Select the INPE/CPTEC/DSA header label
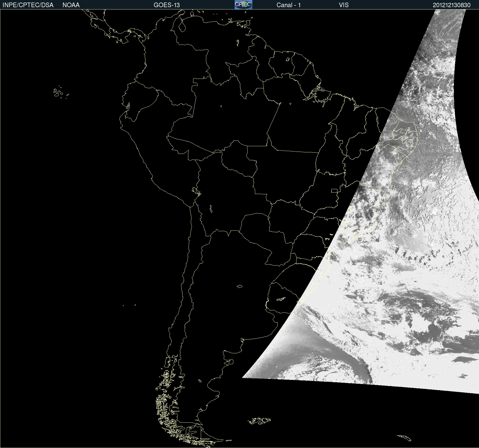 tap(28, 5)
